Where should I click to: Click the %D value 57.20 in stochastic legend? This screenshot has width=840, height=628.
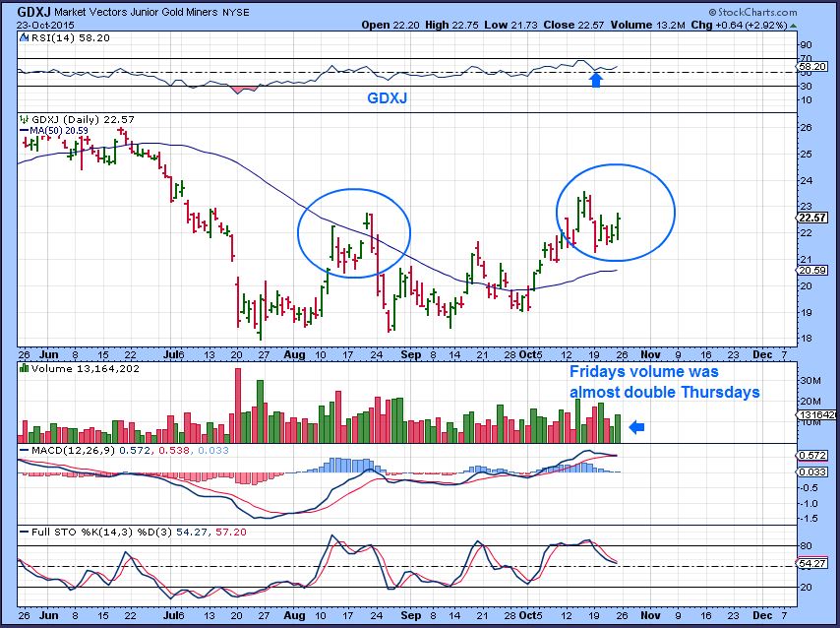[231, 532]
